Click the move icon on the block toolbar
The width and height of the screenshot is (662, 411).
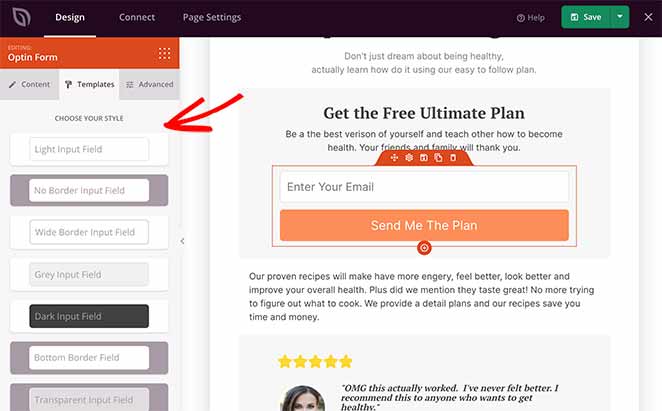click(394, 158)
